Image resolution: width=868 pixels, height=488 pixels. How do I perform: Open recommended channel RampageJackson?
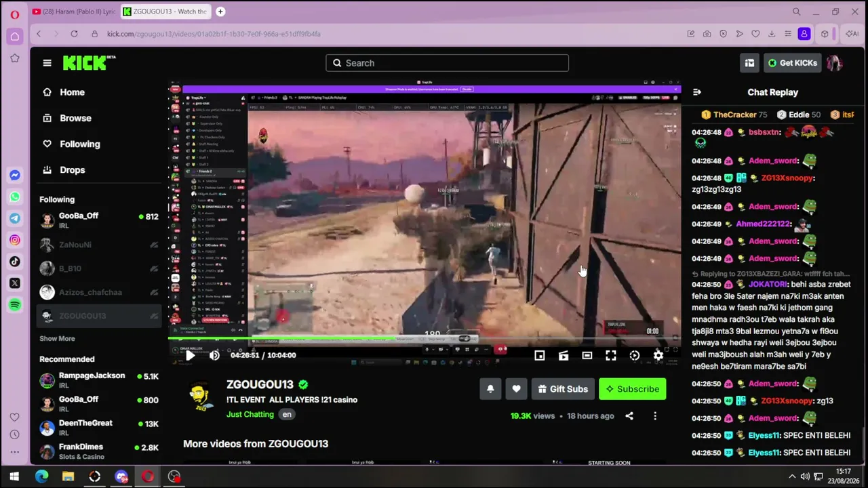click(99, 381)
